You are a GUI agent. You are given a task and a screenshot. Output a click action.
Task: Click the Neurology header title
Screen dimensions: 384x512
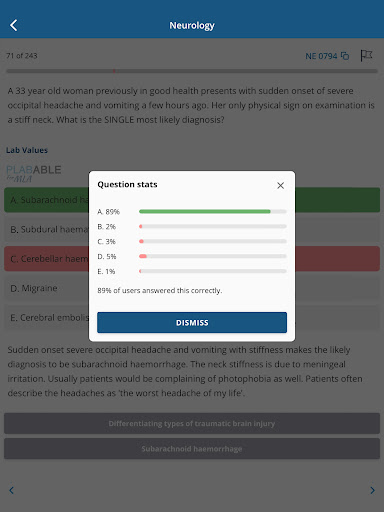(192, 25)
